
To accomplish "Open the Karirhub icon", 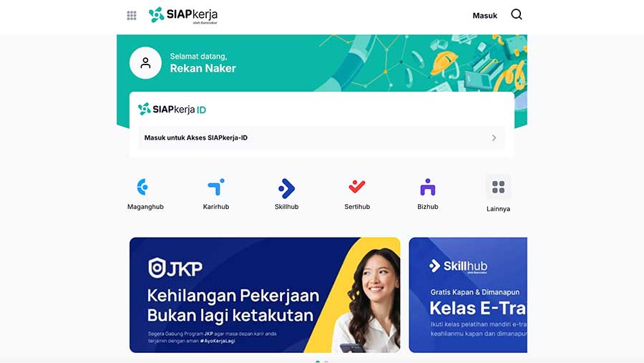I will click(216, 187).
